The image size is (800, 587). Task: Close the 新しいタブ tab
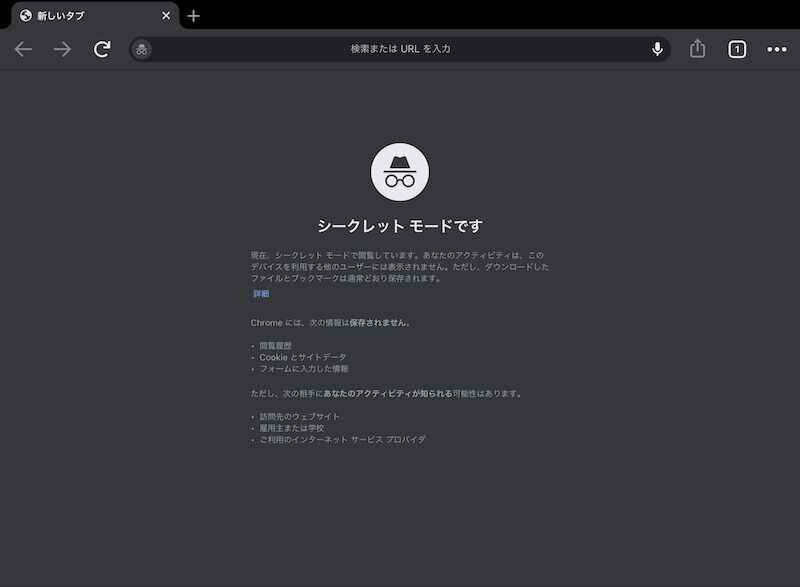166,16
